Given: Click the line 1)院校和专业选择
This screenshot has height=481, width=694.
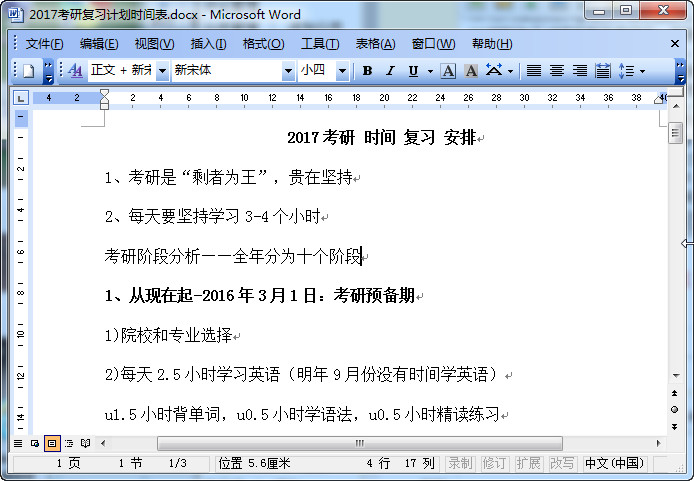Looking at the screenshot, I should [168, 335].
